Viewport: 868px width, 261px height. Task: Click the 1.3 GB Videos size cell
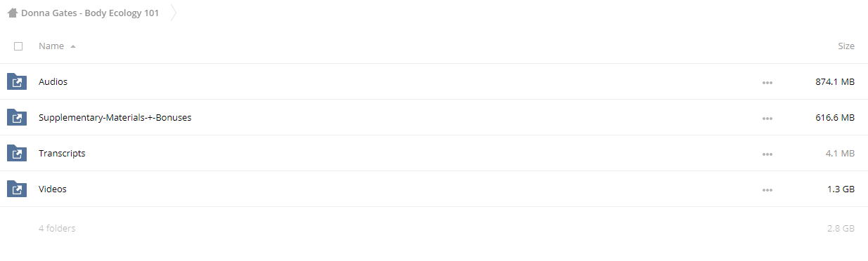841,189
